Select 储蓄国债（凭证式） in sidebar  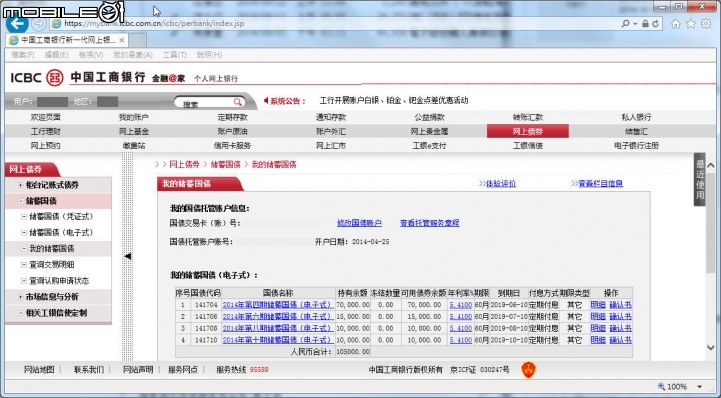click(x=62, y=216)
